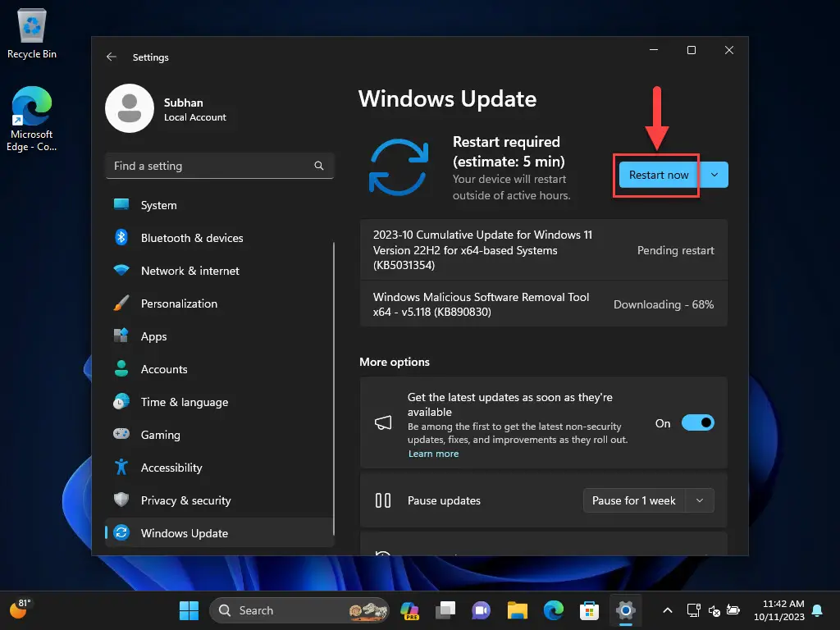Open Recycle Bin desktop icon
Viewport: 840px width, 630px height.
32,33
